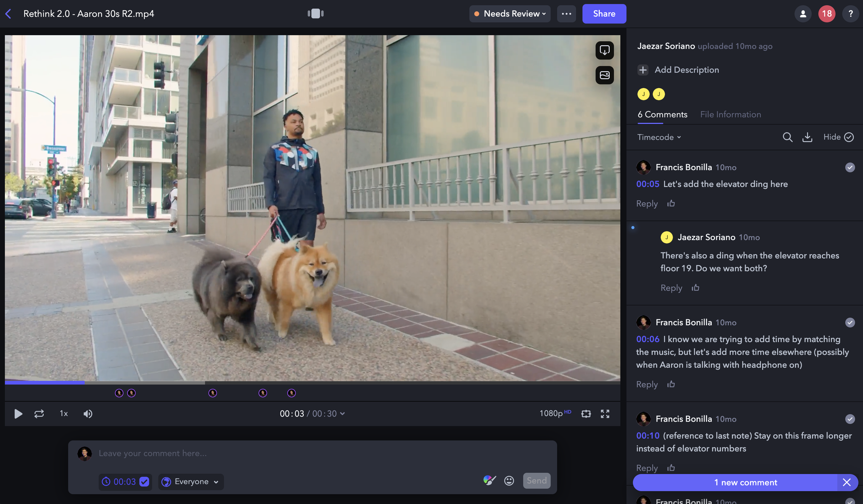The image size is (863, 504).
Task: Expand the Timecode sort dropdown
Action: (659, 137)
